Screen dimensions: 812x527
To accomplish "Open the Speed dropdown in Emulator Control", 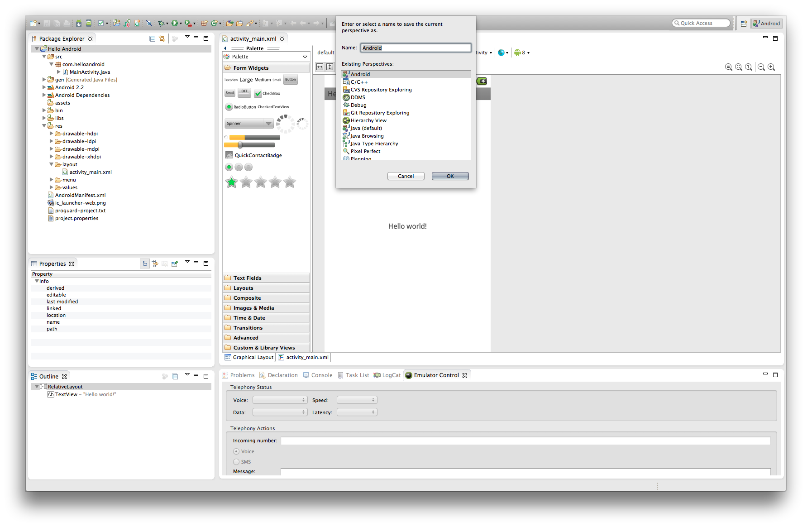I will [x=357, y=400].
